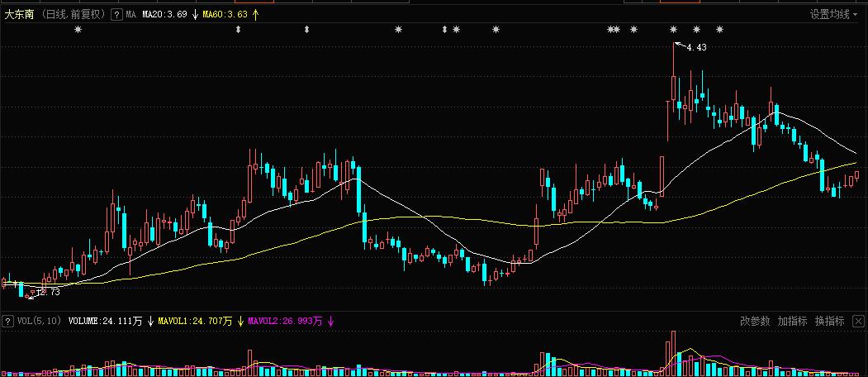Click the info star marker above the 4.43 peak
Viewport: 868px width, 377px height.
coord(674,30)
